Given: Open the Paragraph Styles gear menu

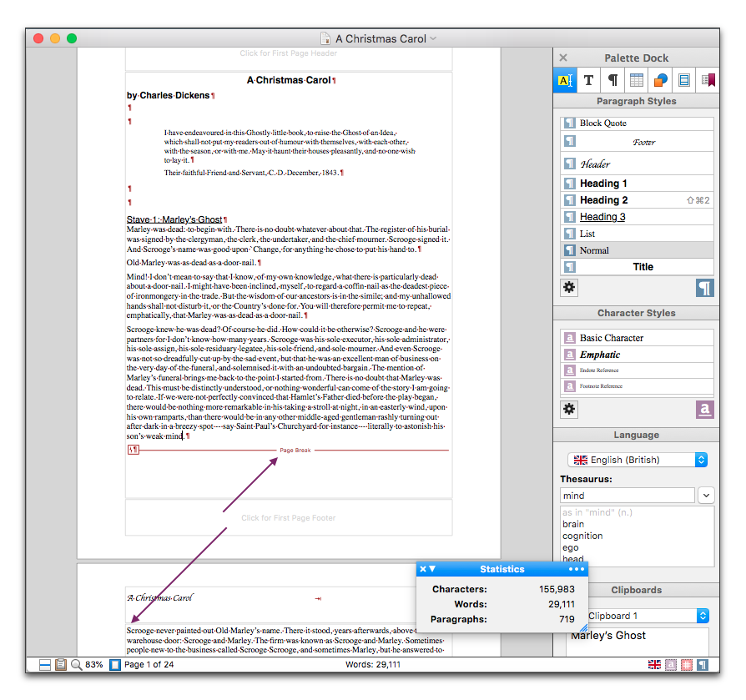Looking at the screenshot, I should [569, 287].
